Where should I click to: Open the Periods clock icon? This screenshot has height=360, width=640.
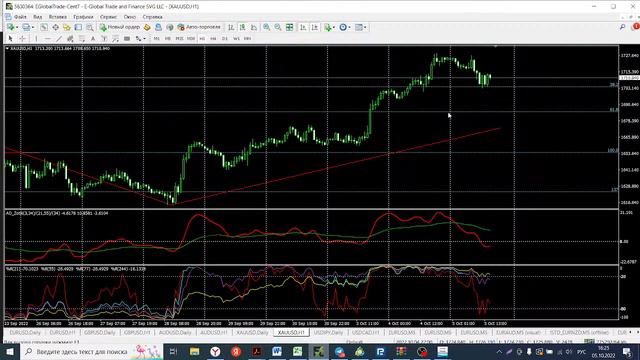click(x=343, y=27)
